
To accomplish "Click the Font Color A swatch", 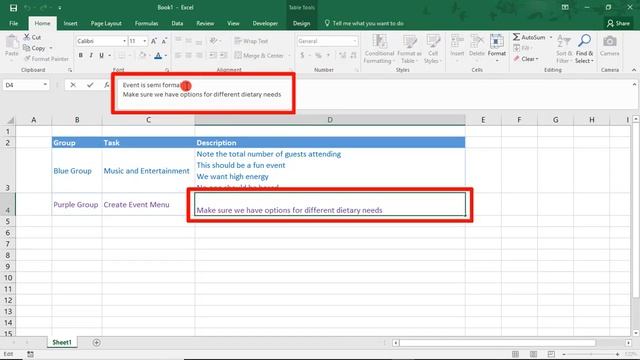I will tap(158, 56).
